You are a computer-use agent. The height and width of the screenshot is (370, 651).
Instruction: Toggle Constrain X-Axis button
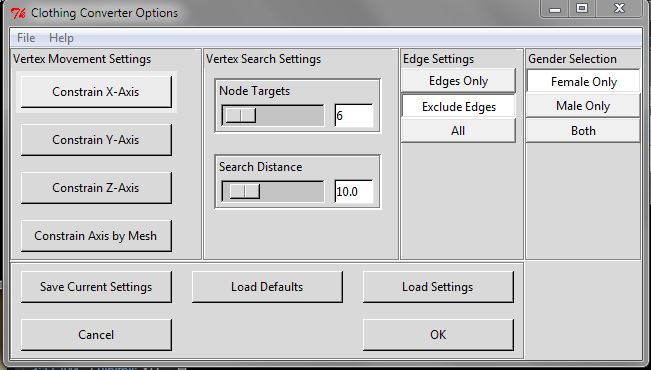(x=96, y=92)
